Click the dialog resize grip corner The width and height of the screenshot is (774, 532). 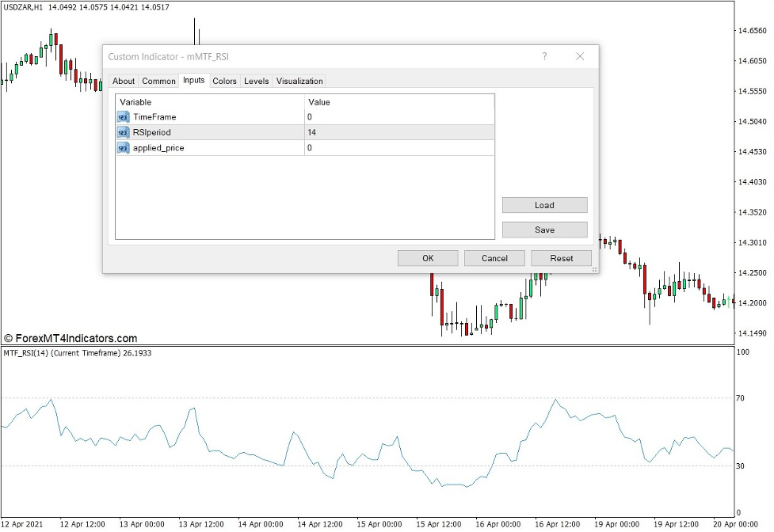(x=594, y=270)
